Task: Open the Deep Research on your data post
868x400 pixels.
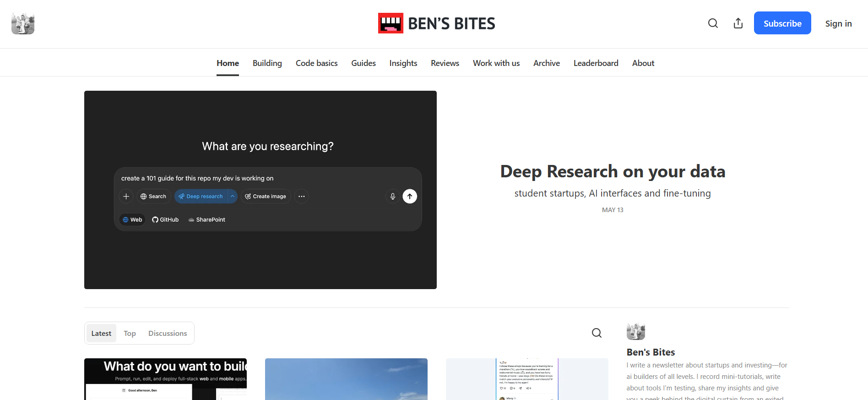Action: click(613, 171)
